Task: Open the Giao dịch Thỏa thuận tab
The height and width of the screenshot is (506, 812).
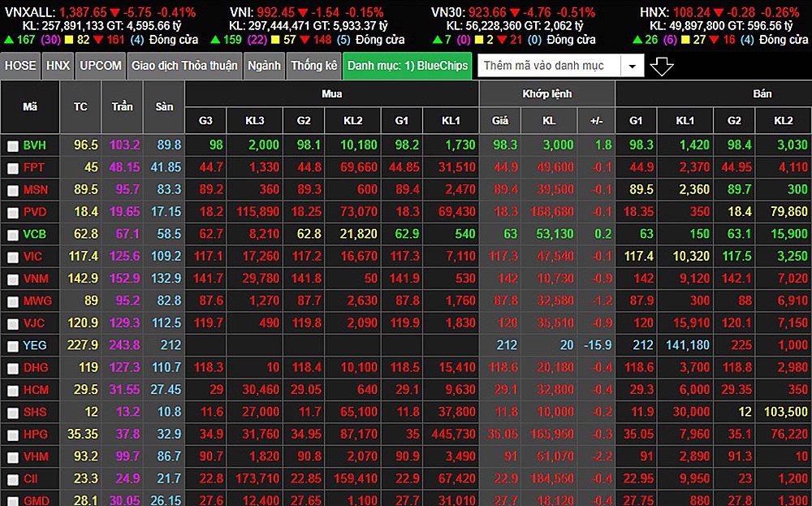Action: click(x=184, y=66)
